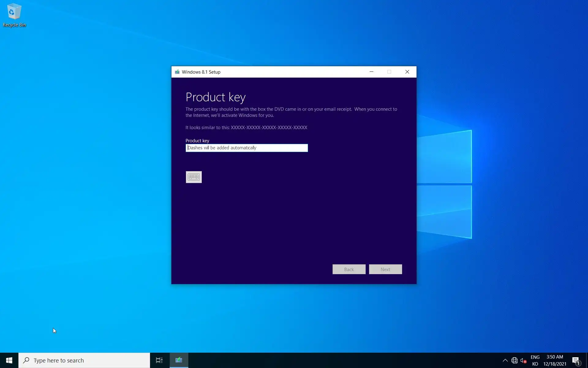The image size is (588, 368).
Task: Open the network globe tray icon
Action: coord(514,360)
